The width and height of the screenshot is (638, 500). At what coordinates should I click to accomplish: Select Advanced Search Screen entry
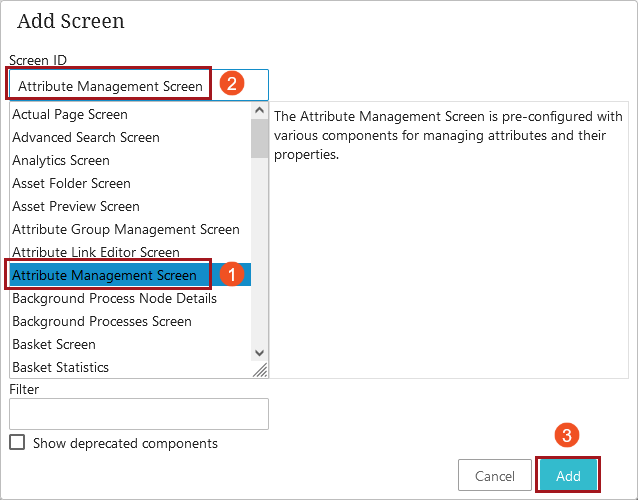click(x=130, y=138)
